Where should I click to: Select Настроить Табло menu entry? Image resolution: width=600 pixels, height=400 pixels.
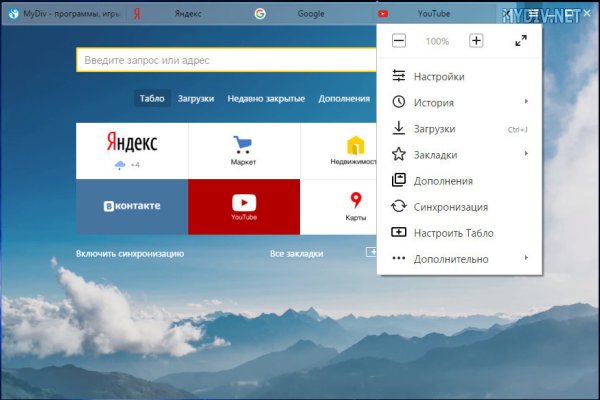click(452, 233)
